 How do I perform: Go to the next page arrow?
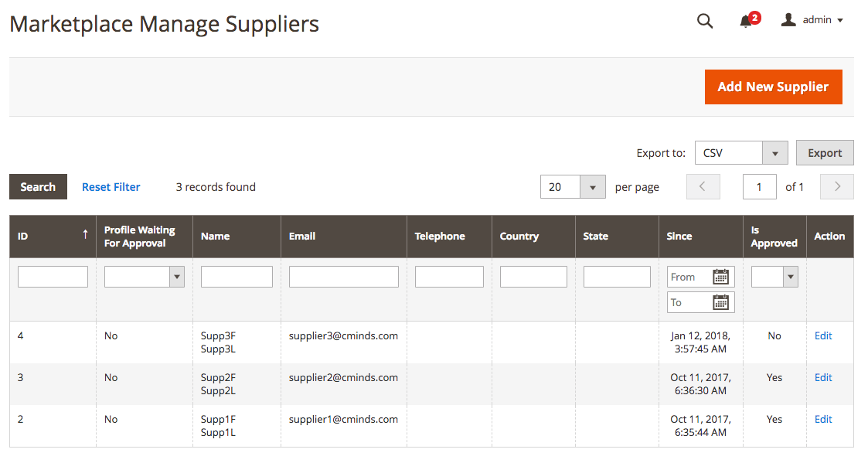tap(837, 187)
